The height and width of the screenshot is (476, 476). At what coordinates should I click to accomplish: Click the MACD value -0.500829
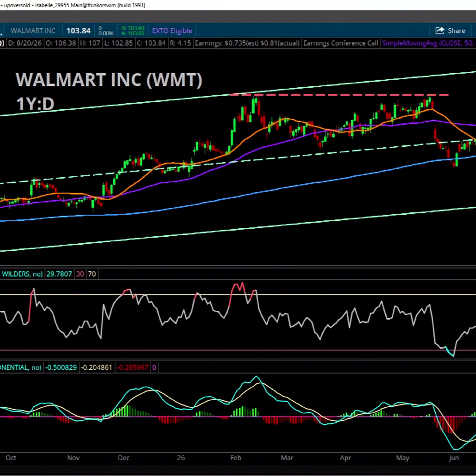tap(61, 368)
